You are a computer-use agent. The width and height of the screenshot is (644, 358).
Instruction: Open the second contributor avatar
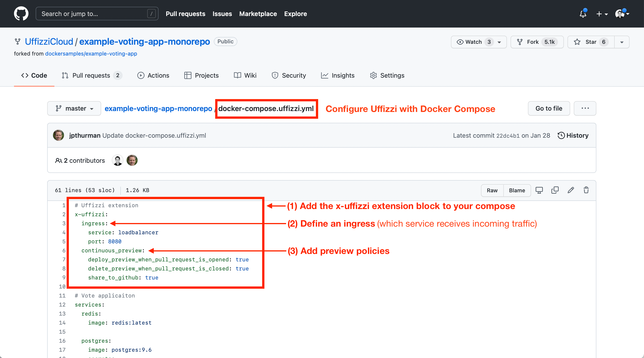(132, 160)
